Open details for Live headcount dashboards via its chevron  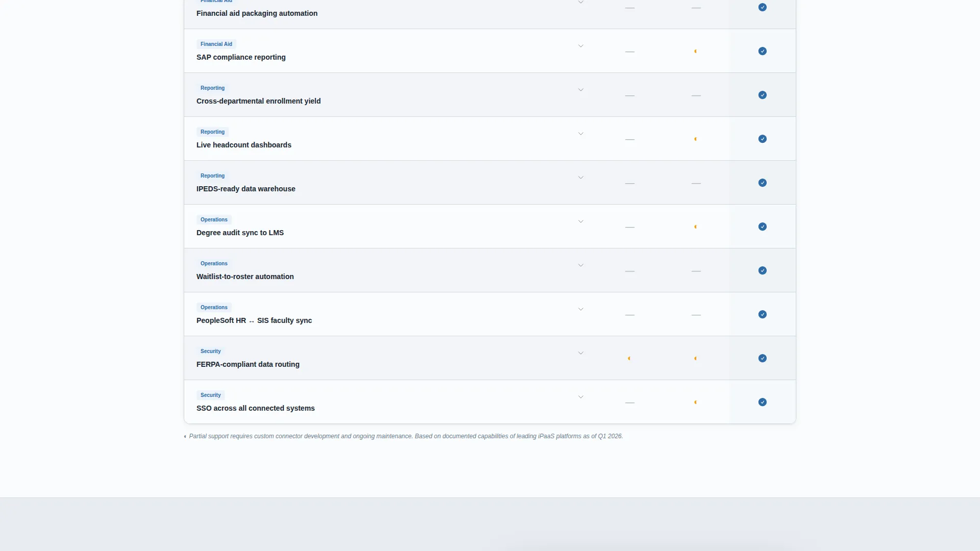[x=581, y=134]
